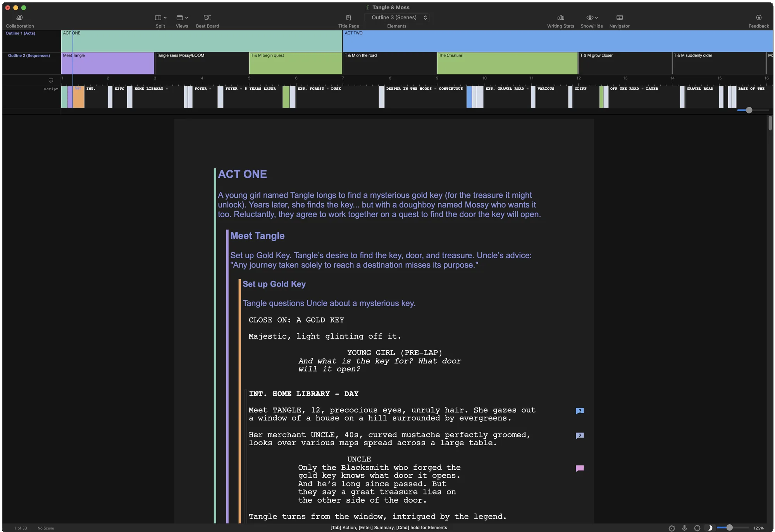Viewport: 775px width, 532px height.
Task: Show Writing Stats
Action: point(560,21)
